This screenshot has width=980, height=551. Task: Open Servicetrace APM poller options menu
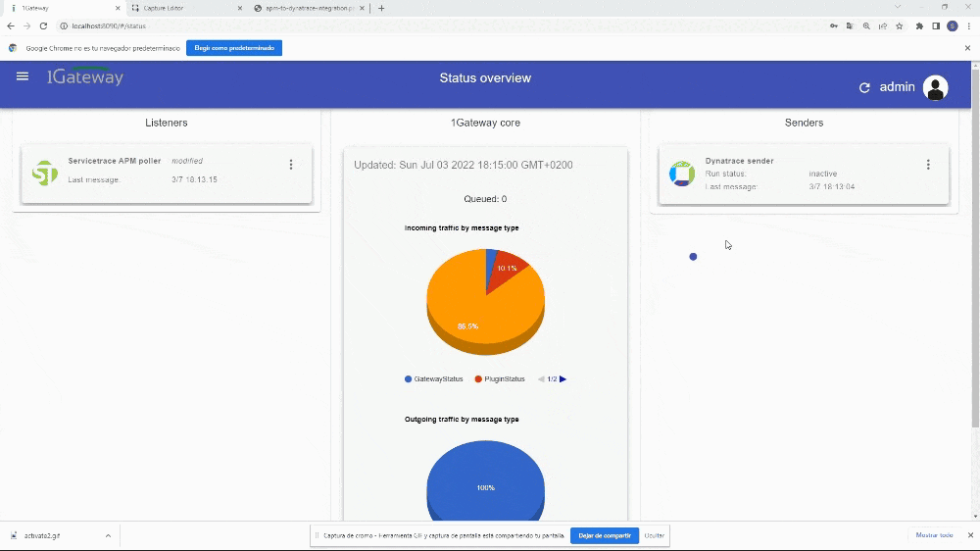291,165
